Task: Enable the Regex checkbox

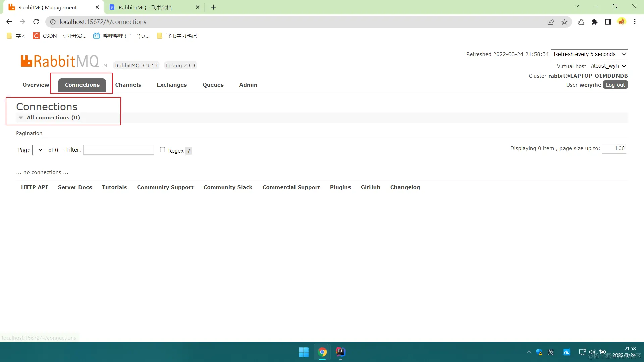Action: [163, 150]
